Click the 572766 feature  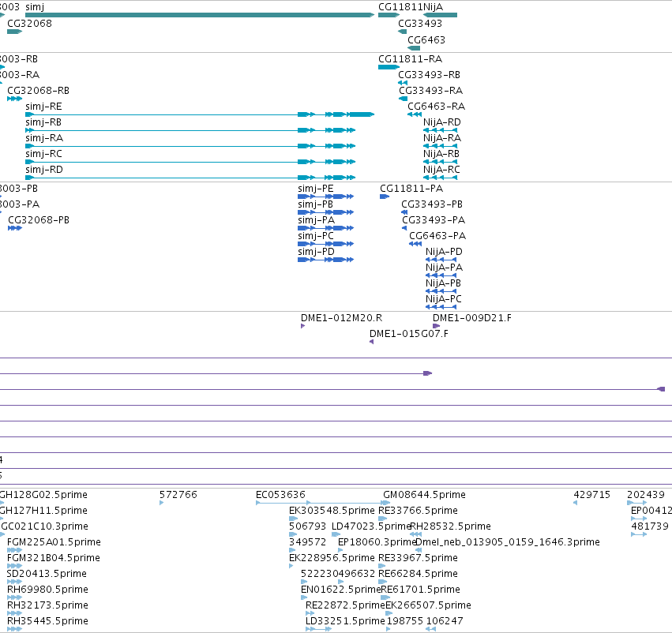[x=162, y=503]
